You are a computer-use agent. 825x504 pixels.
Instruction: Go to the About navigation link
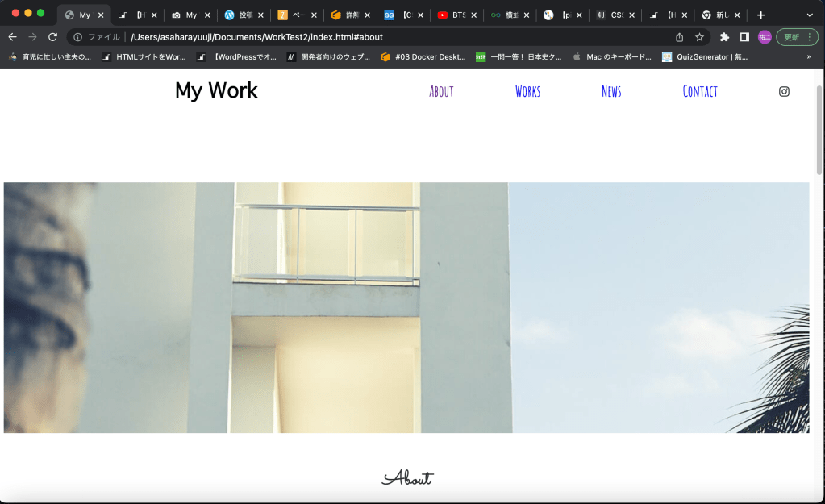tap(441, 91)
